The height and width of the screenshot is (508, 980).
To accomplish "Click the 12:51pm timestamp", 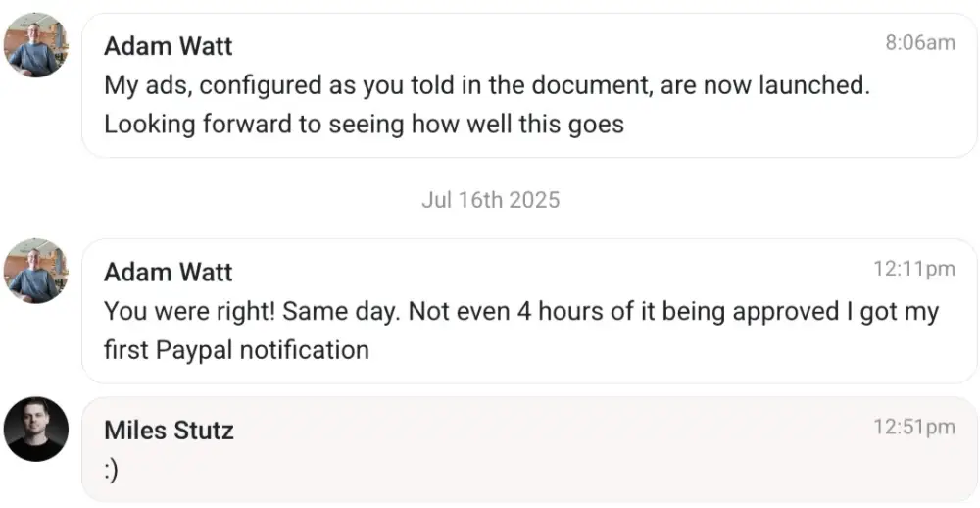I will [913, 427].
